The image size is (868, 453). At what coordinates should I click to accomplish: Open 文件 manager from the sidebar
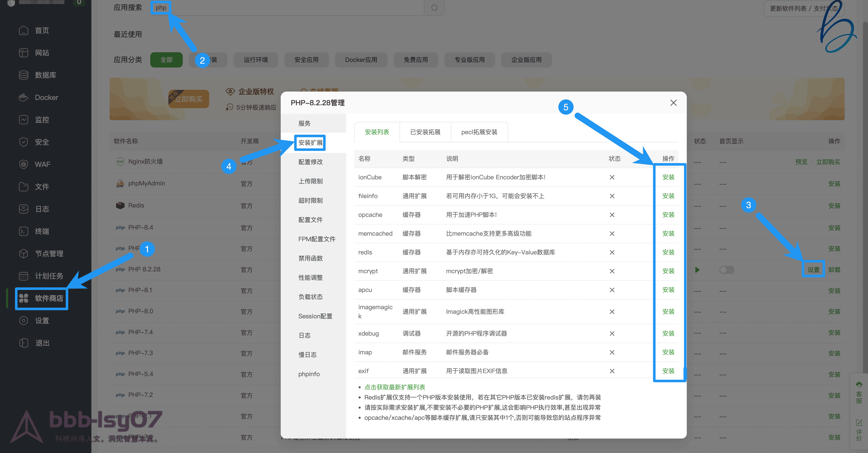pyautogui.click(x=42, y=187)
